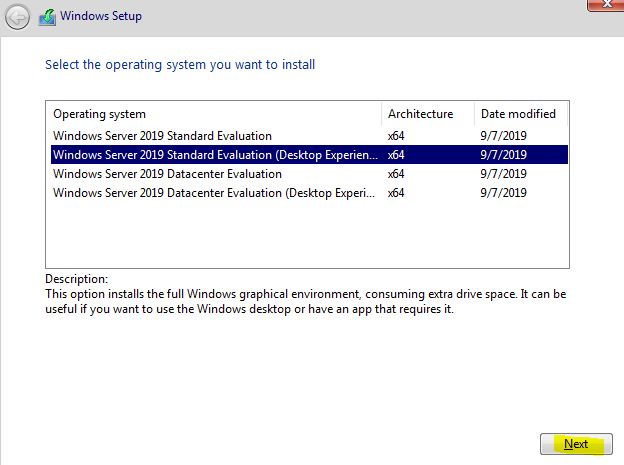Click 9/7/2019 date in first row

pyautogui.click(x=503, y=136)
